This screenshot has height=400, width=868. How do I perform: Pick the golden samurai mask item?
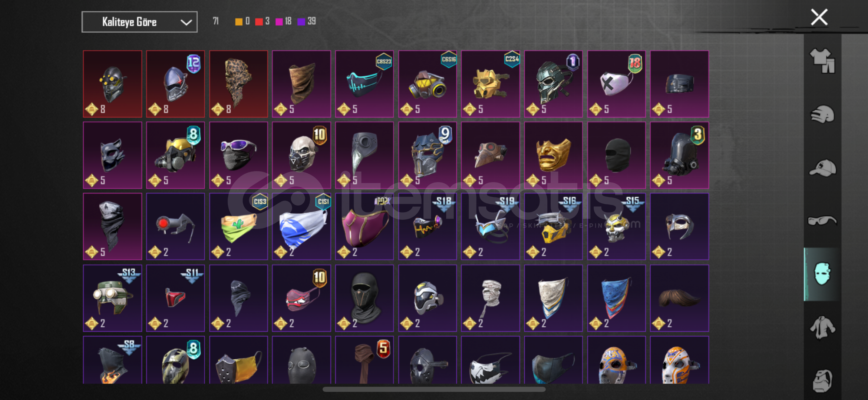553,155
